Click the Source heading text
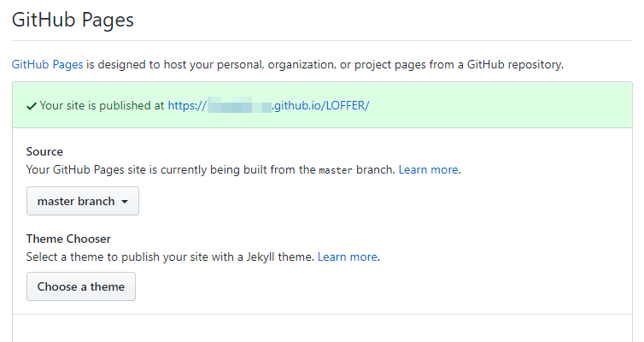644x342 pixels. (44, 151)
